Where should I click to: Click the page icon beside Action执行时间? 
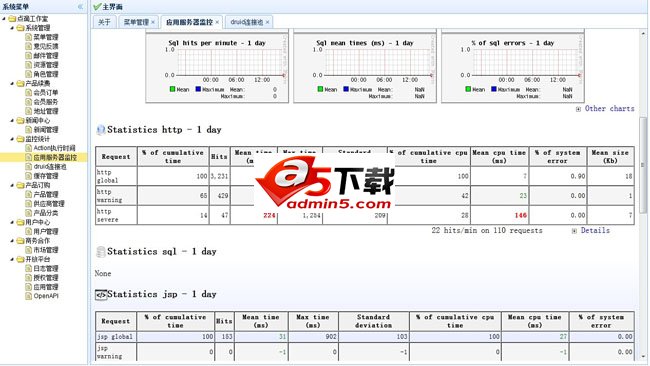pyautogui.click(x=29, y=148)
